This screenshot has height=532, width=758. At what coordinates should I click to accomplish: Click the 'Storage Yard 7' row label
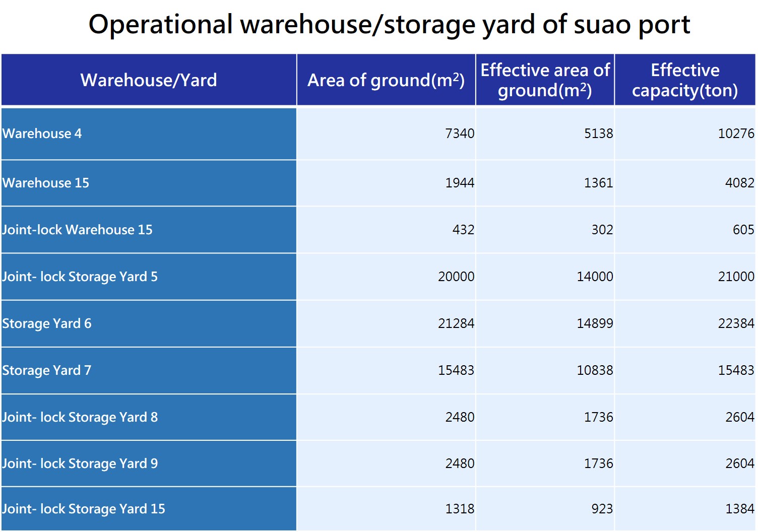coord(46,370)
